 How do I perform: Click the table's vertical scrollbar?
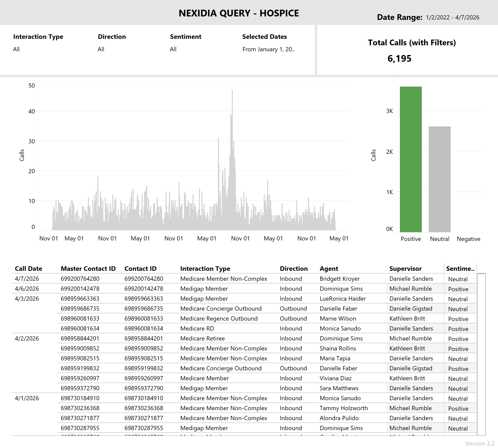point(481,354)
